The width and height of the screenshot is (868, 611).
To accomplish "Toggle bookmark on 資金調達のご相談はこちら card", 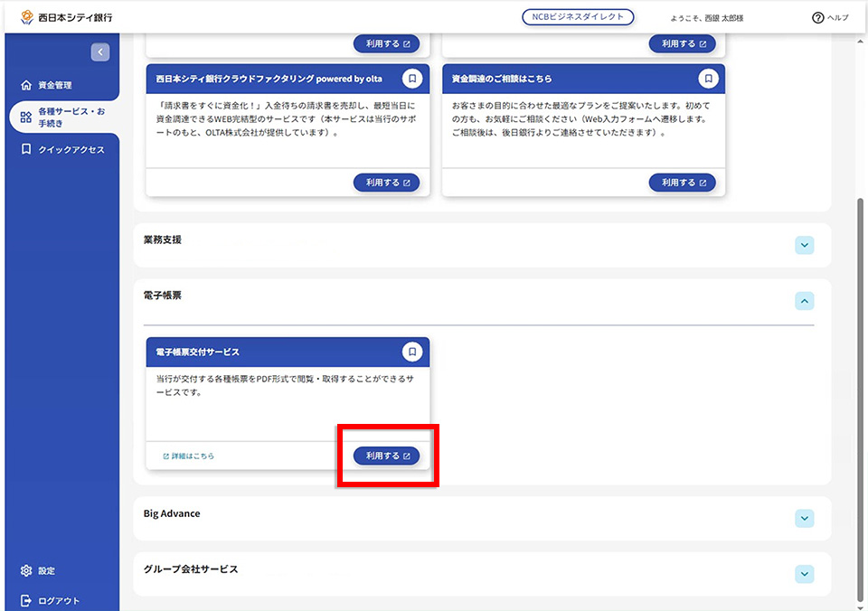I will (708, 79).
